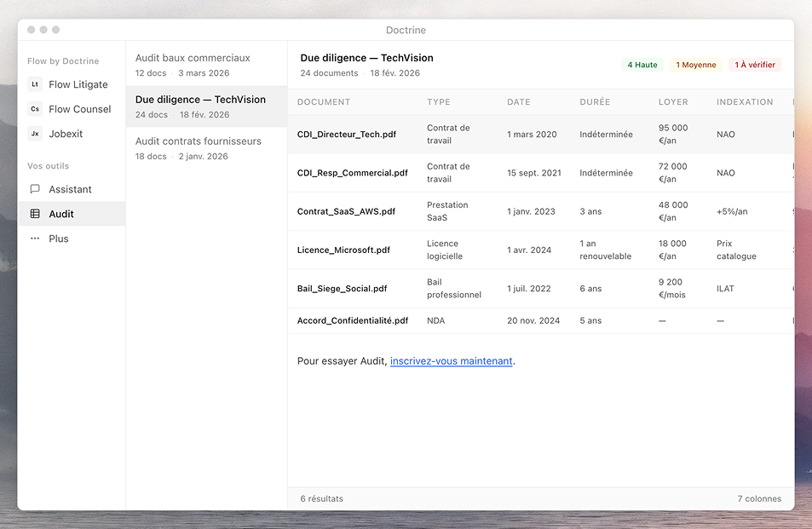Viewport: 812px width, 529px height.
Task: Click the NDA type cell
Action: (x=435, y=320)
